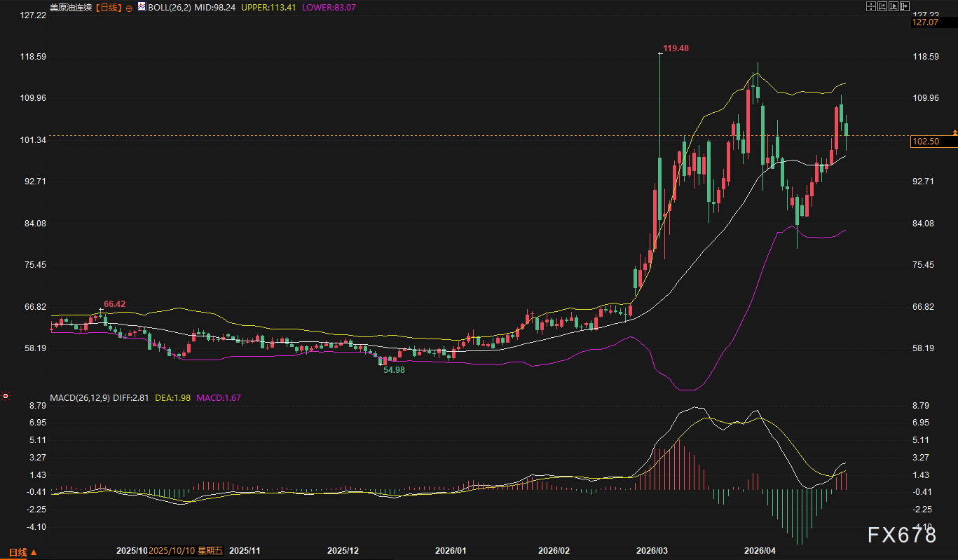Click the highlighted 2025/10/10 星期五 date tag
The image size is (958, 560).
tap(186, 551)
